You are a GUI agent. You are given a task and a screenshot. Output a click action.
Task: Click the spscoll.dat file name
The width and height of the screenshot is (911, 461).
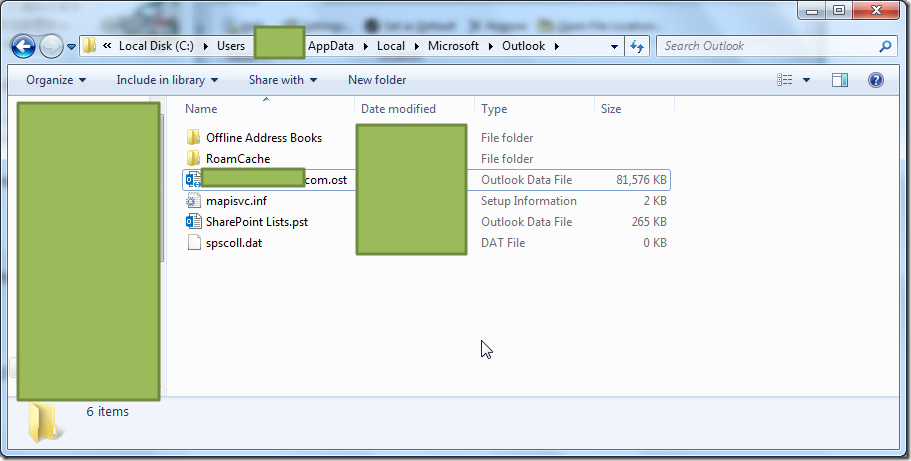point(234,242)
